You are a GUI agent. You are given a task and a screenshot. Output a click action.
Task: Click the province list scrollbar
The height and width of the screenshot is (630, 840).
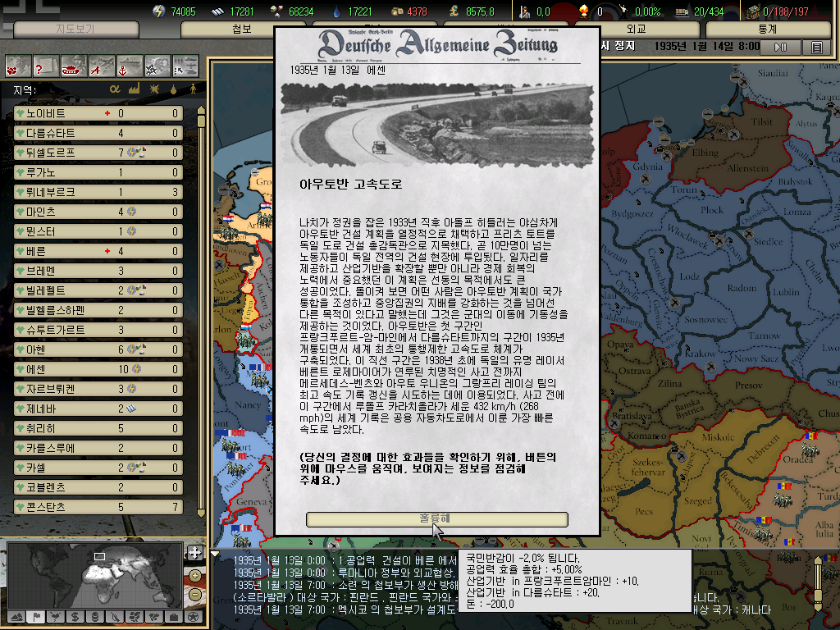(202, 311)
